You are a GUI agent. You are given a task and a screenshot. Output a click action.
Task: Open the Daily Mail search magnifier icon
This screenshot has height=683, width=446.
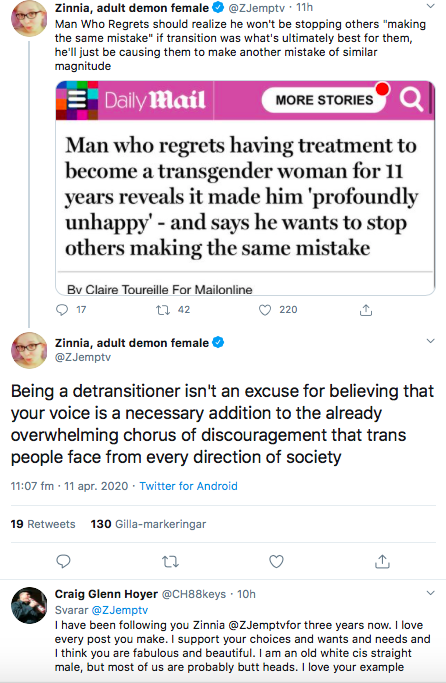coord(412,100)
